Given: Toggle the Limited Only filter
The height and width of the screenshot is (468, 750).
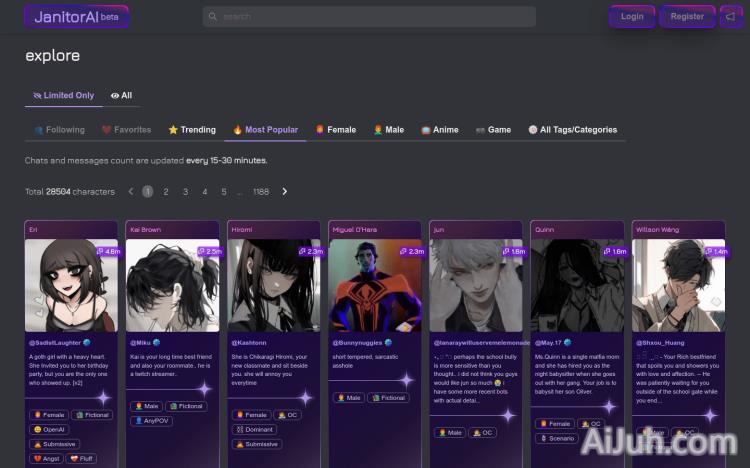Looking at the screenshot, I should click(x=64, y=96).
